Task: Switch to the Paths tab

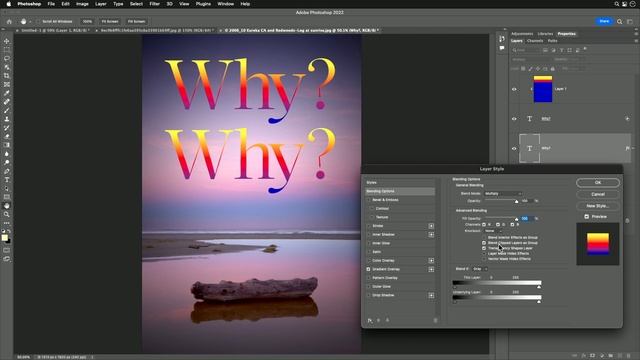Action: click(x=553, y=41)
